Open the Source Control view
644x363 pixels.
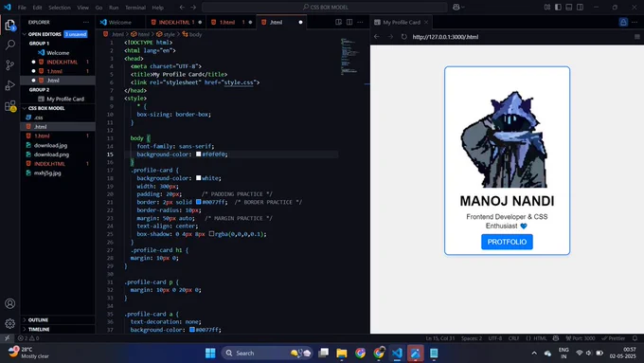9,65
